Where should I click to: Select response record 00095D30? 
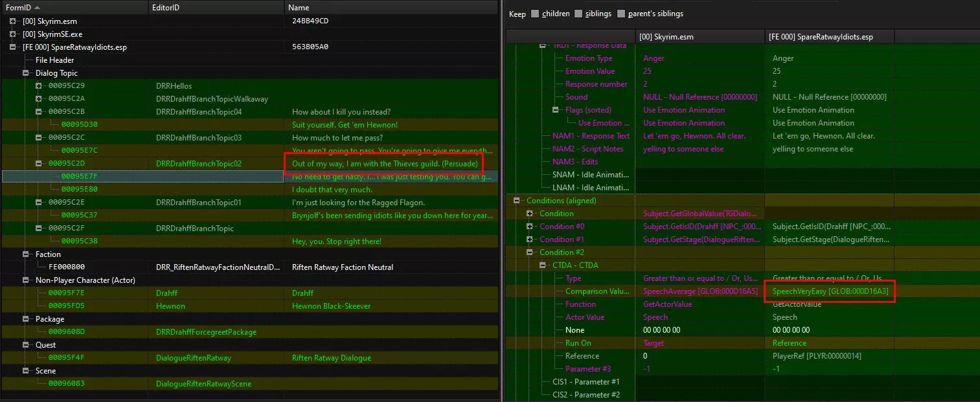pyautogui.click(x=249, y=125)
